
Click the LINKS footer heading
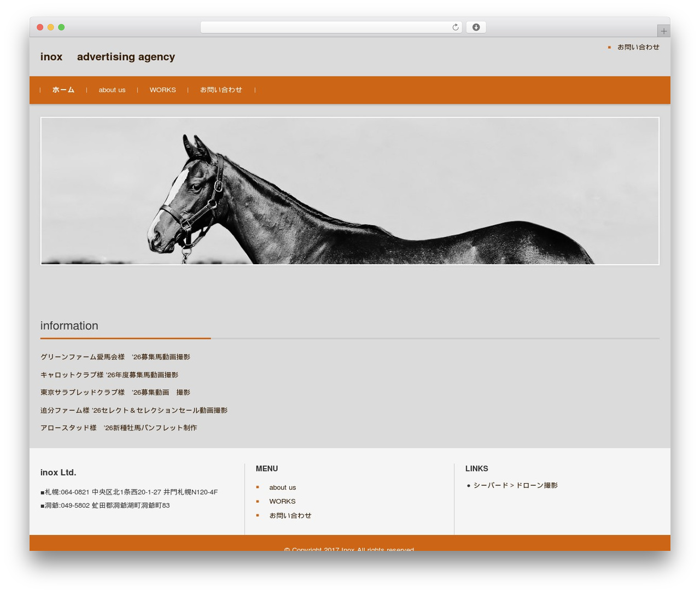(477, 469)
